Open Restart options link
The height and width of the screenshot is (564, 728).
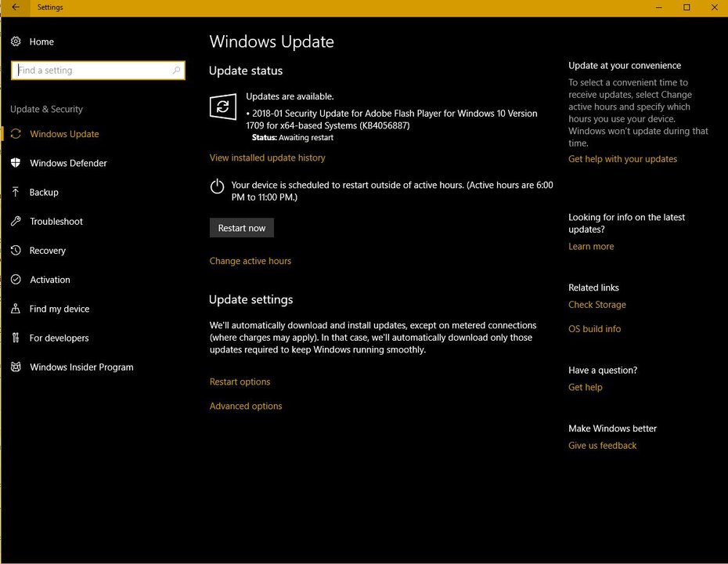(x=240, y=381)
